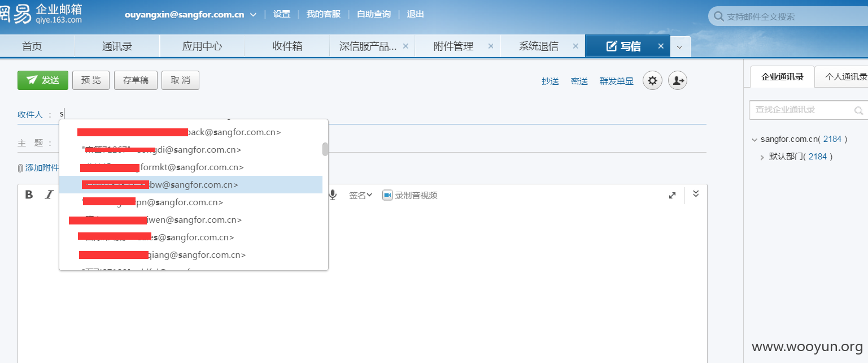Screen dimensions: 868x363
Task: Open the 系统退信 tab
Action: tap(539, 46)
